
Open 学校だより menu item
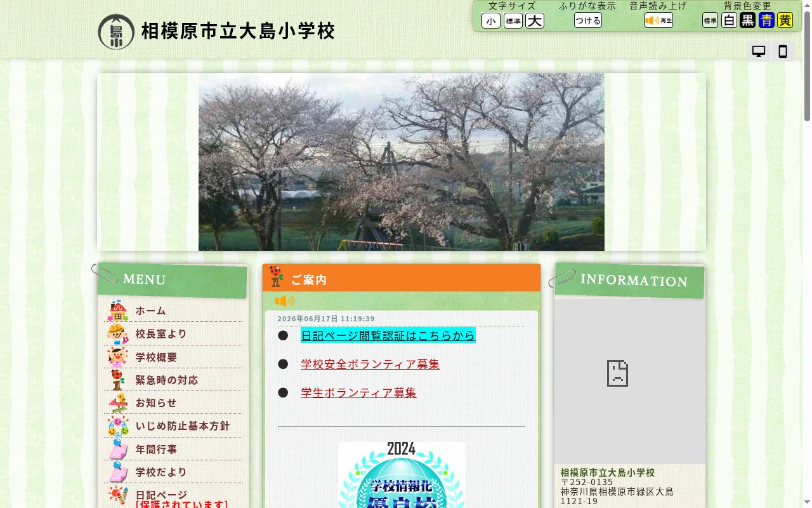(173, 472)
